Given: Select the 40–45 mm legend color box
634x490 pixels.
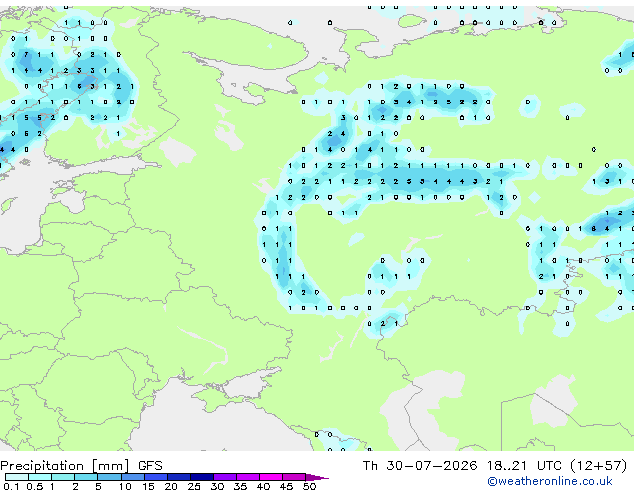Looking at the screenshot, I should 271,477.
